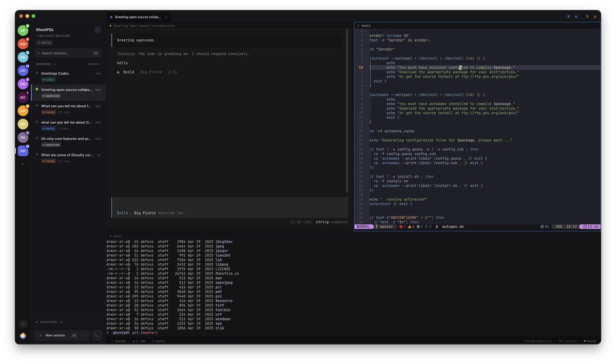Viewport: 616px width, 364px height.
Task: Collapse the sidebar with chevron button
Action: pos(98,30)
